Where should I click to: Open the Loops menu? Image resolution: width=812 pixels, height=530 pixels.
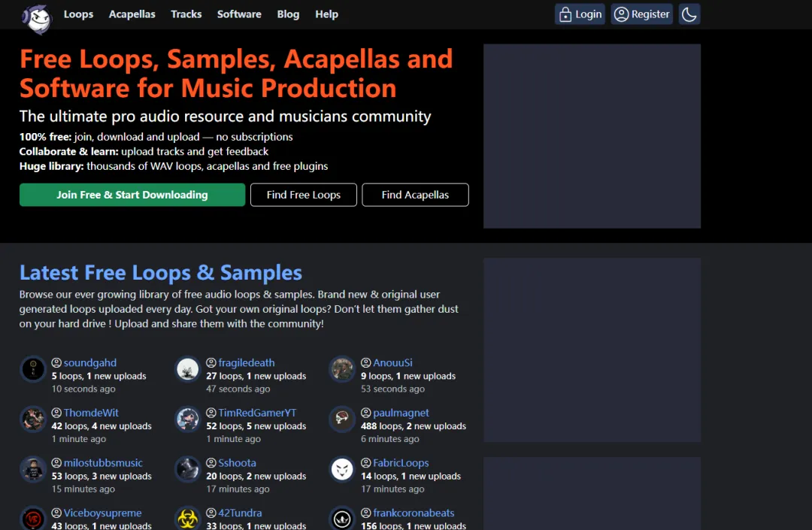coord(79,14)
